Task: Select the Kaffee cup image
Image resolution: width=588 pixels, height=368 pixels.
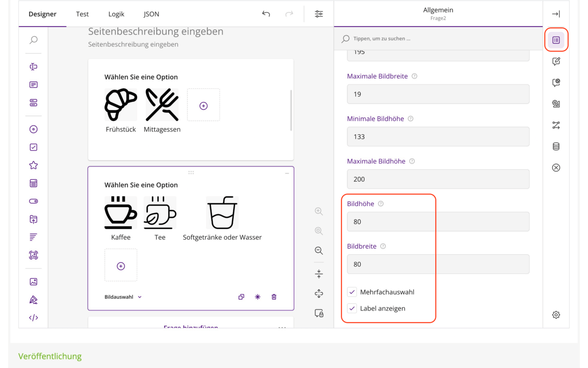Action: (x=121, y=212)
